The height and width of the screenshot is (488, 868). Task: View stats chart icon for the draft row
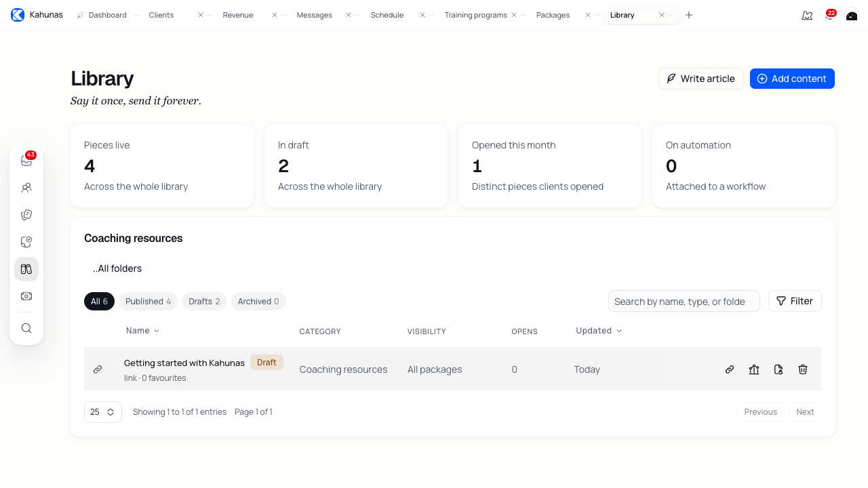pyautogui.click(x=754, y=369)
